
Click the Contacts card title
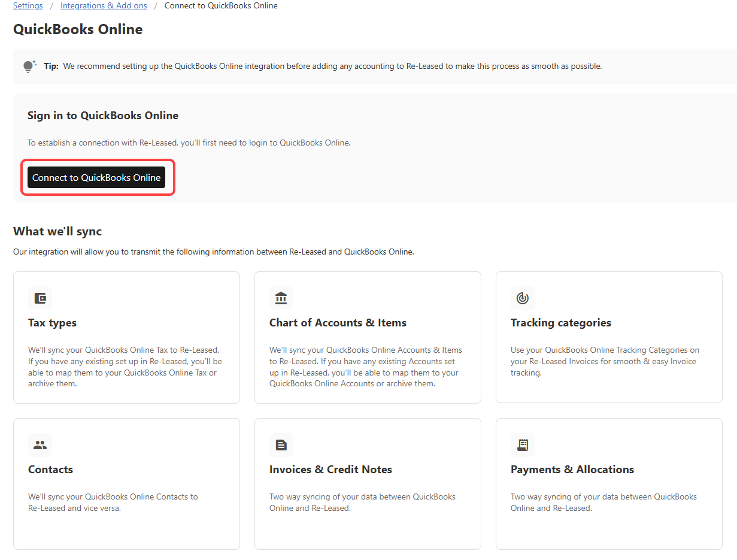(50, 470)
